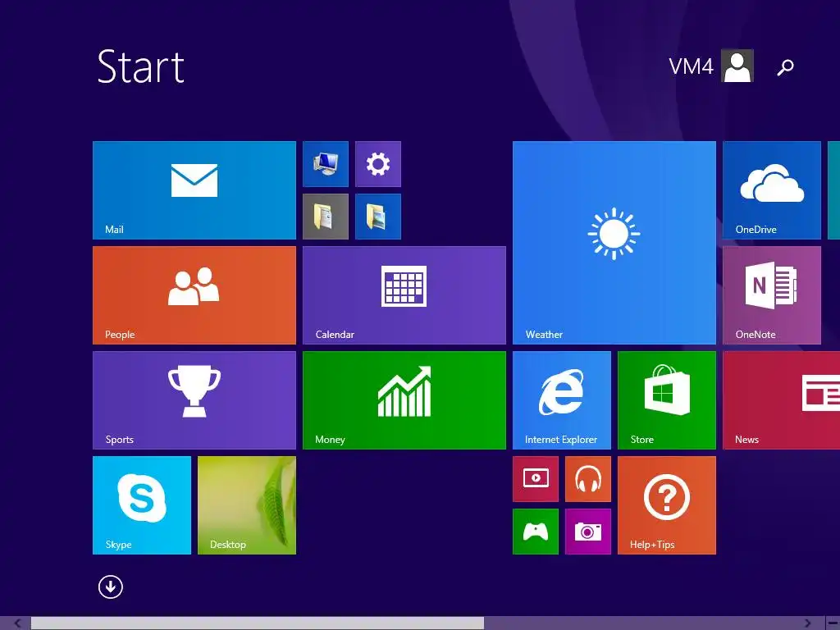Open the PC settings gear tile
The width and height of the screenshot is (840, 630).
pos(377,164)
